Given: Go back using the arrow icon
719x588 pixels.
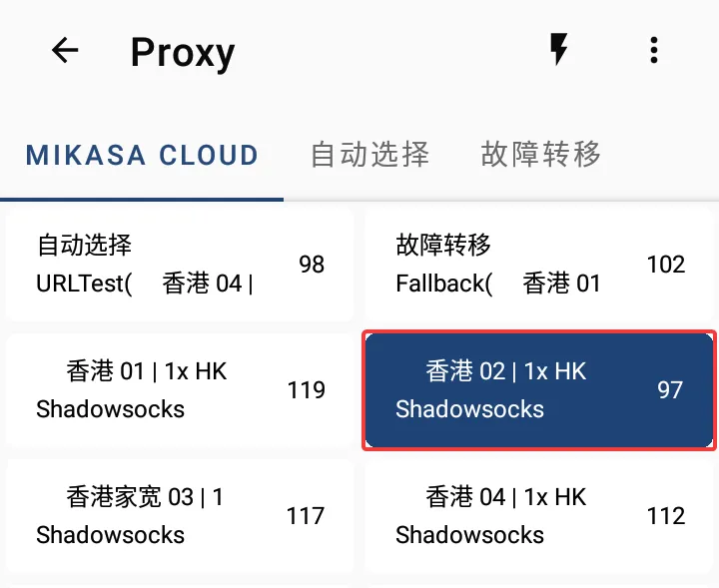Looking at the screenshot, I should pyautogui.click(x=65, y=50).
